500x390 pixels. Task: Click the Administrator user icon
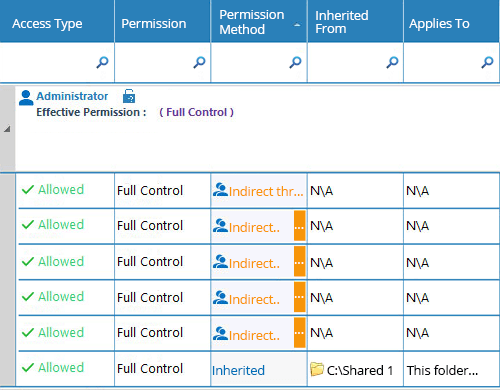26,98
